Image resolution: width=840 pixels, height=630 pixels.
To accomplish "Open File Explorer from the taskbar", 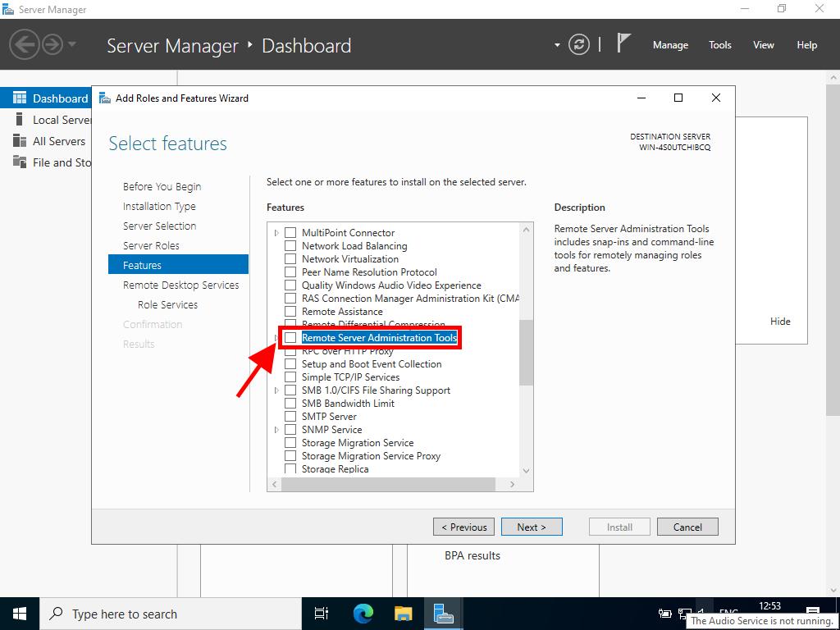I will (403, 613).
